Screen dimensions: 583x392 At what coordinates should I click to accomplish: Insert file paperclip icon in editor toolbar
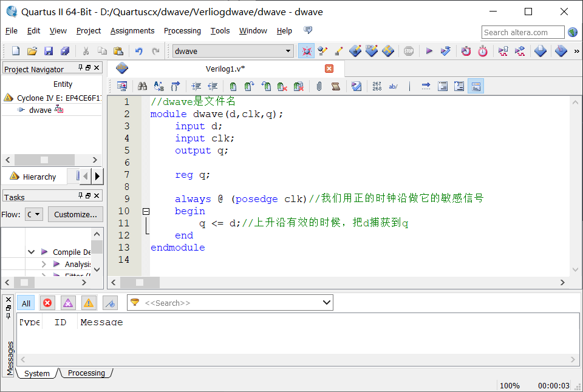(x=319, y=87)
